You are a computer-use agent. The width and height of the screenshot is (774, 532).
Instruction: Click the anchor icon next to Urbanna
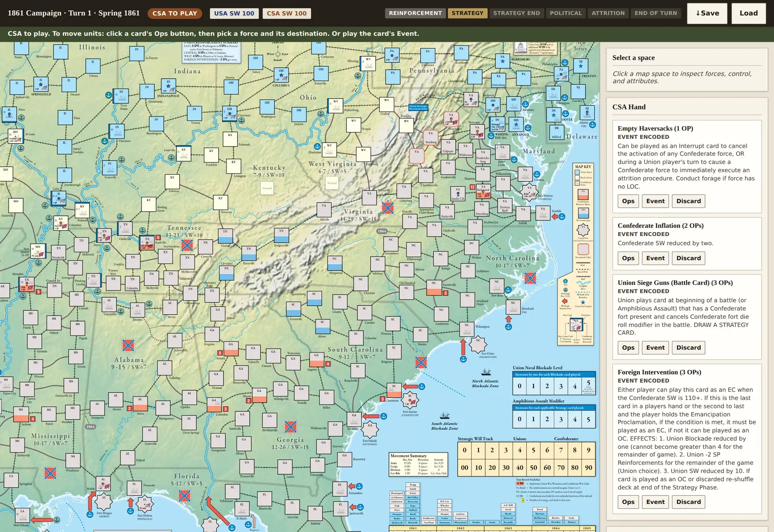click(x=537, y=174)
